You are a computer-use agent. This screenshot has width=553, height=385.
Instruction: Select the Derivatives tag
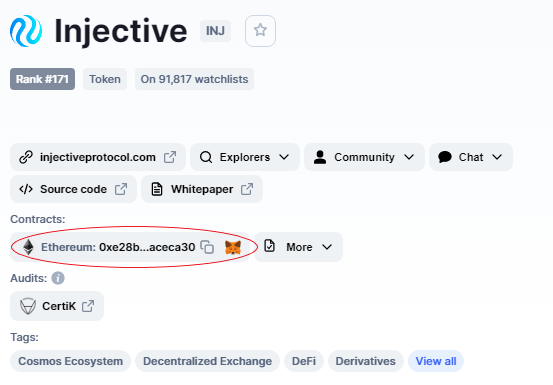pyautogui.click(x=365, y=361)
